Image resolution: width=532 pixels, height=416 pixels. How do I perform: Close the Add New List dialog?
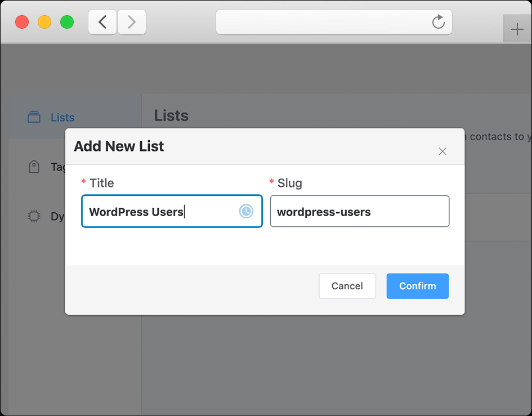pos(442,151)
